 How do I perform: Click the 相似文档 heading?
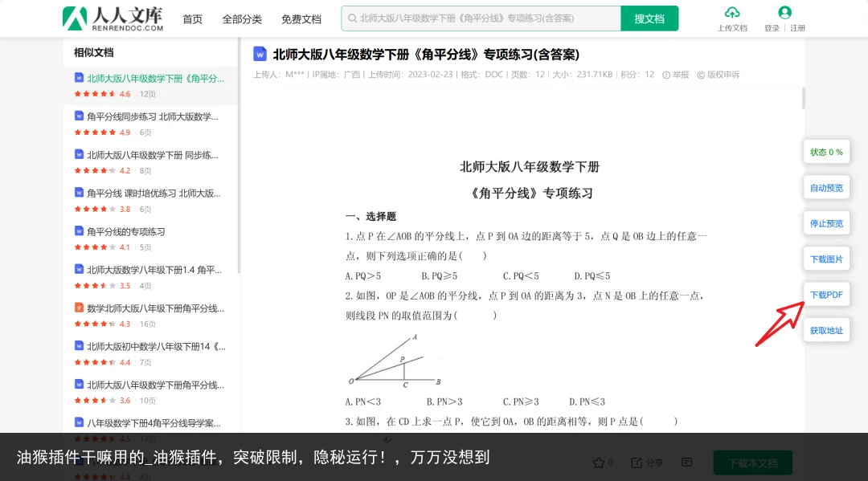93,52
